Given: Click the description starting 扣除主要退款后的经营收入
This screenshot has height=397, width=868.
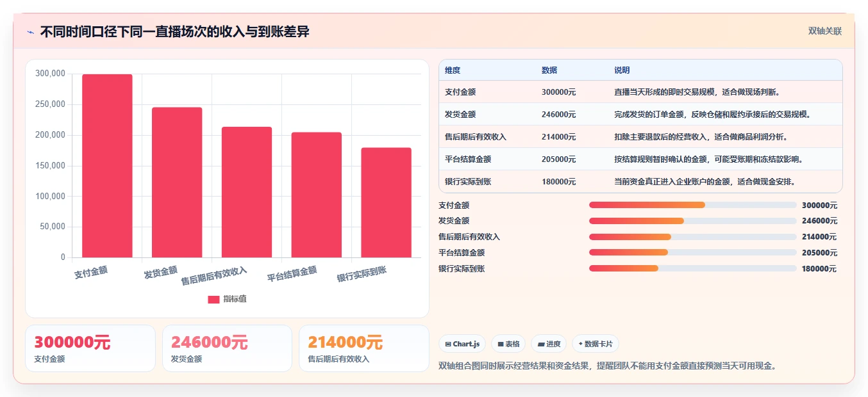Looking at the screenshot, I should click(x=701, y=137).
